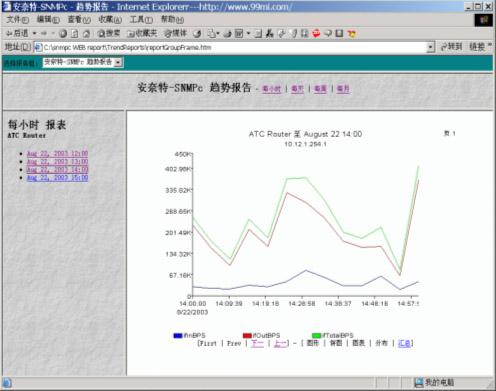496x391 pixels.
Task: Click the page icon in the address bar
Action: coord(38,47)
